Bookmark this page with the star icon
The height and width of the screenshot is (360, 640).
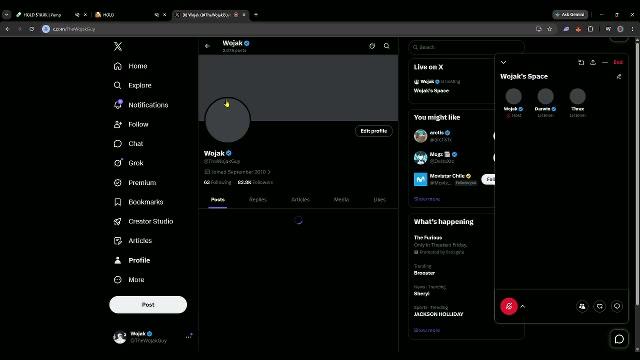[549, 29]
